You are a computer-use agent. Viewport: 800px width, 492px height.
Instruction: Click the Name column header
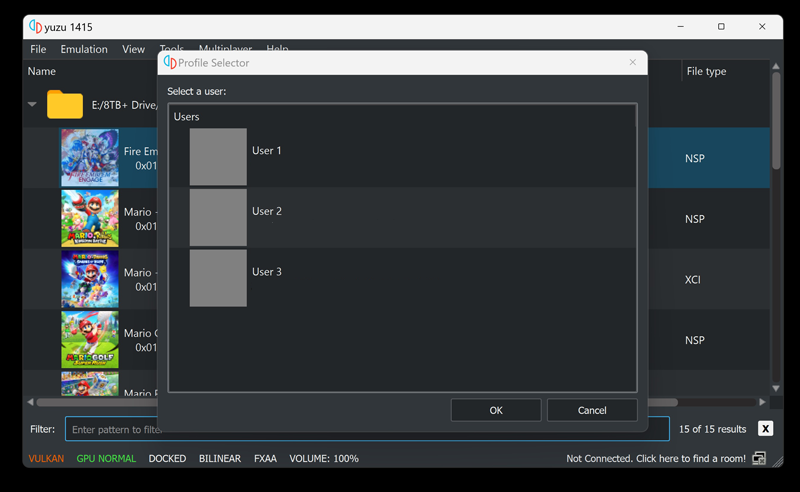(42, 71)
